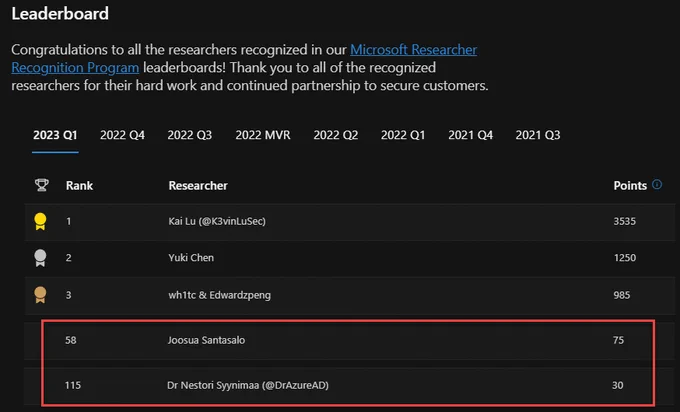
Task: Click rank number 115
Action: 73,385
